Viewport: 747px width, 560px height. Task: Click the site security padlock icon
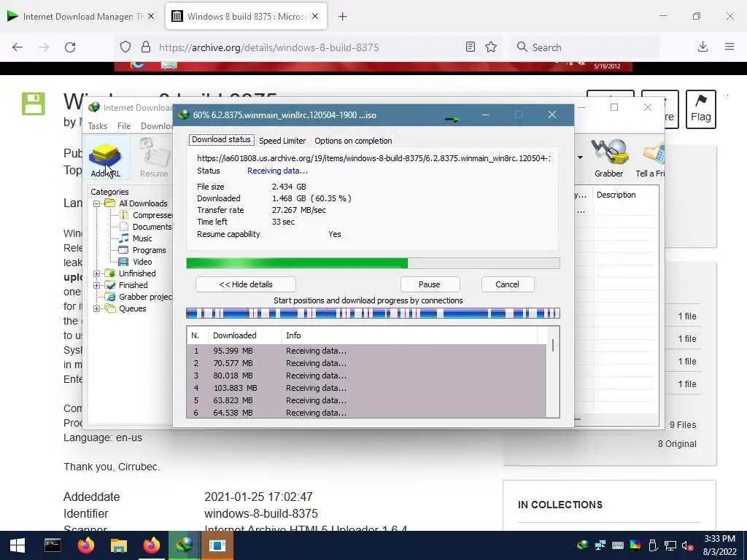(146, 47)
